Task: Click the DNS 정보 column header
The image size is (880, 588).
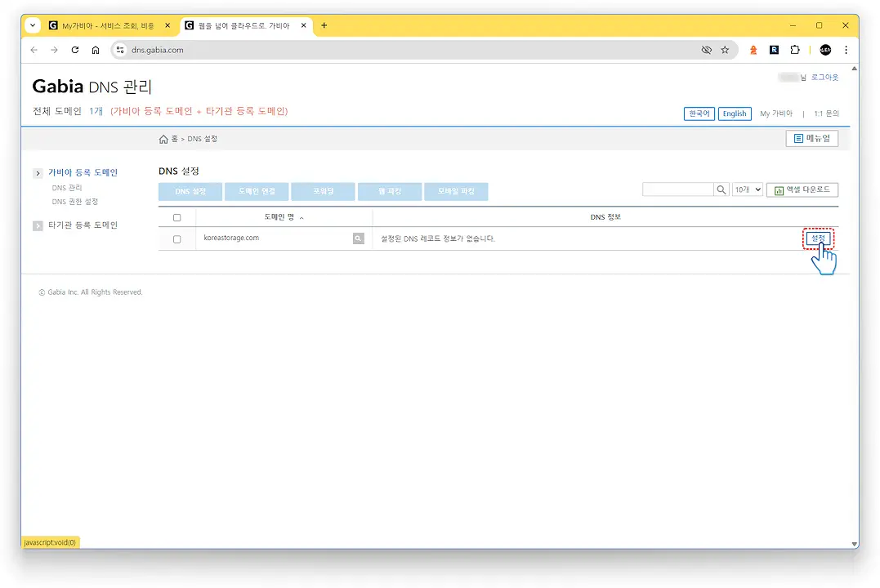Action: (605, 217)
